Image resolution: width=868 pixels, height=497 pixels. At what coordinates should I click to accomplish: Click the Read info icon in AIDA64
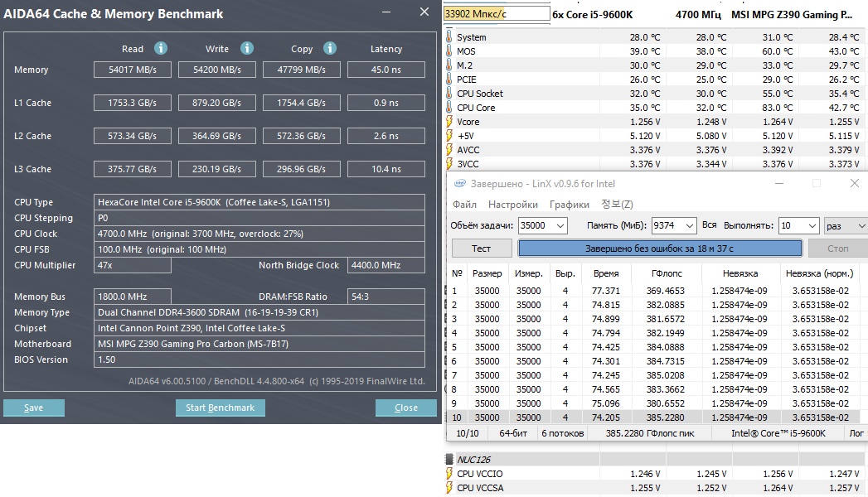(x=161, y=49)
